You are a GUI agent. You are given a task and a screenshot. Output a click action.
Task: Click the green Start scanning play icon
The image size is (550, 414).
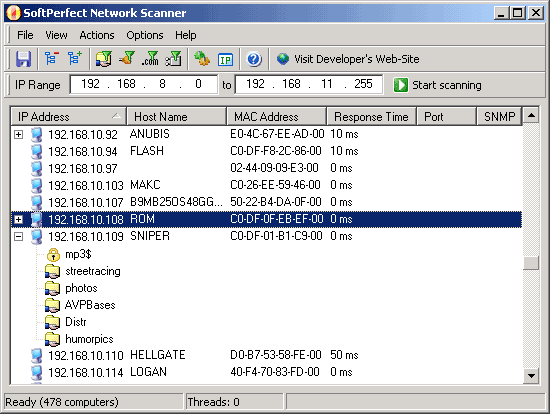click(x=401, y=85)
